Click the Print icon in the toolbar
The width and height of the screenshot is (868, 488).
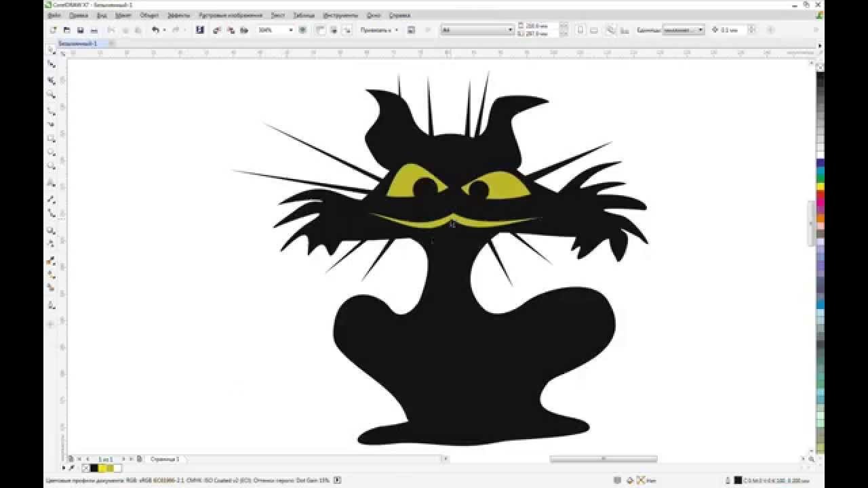coord(94,30)
